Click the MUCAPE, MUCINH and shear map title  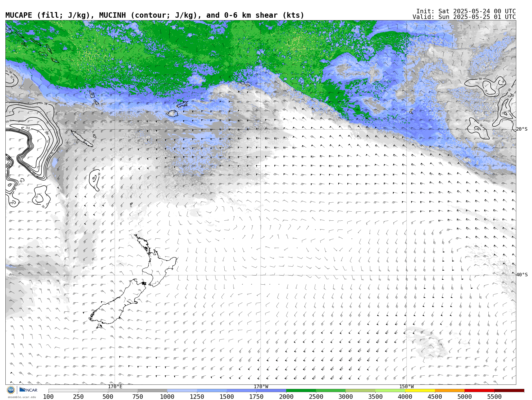[155, 15]
